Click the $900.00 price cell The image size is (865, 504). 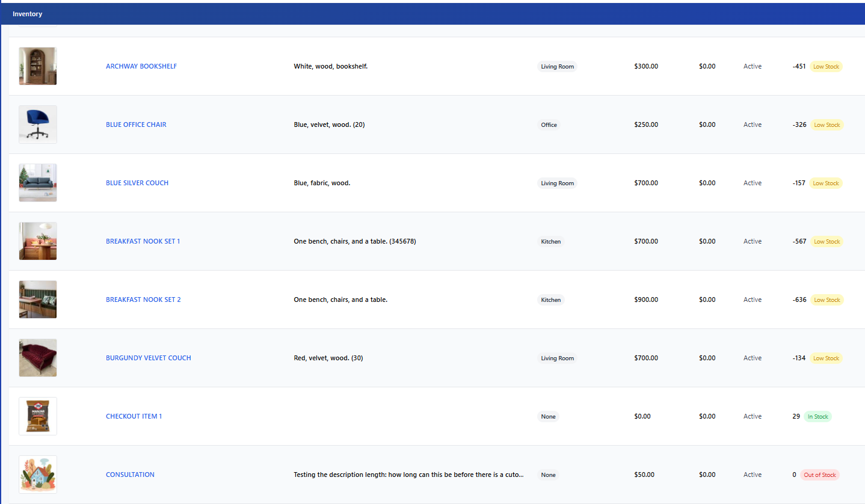(x=646, y=300)
